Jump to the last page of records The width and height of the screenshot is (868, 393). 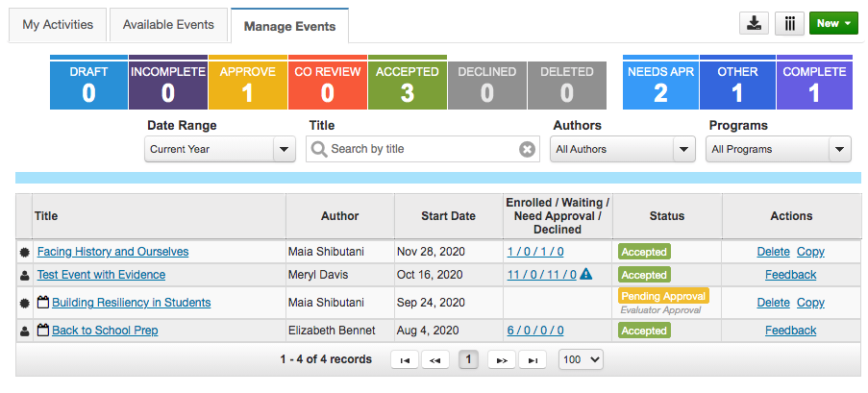[x=533, y=359]
